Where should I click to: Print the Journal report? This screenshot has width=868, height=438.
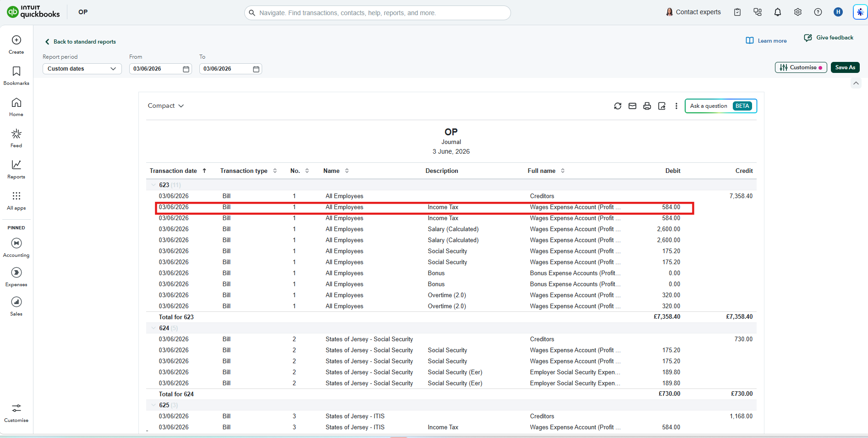pyautogui.click(x=647, y=106)
